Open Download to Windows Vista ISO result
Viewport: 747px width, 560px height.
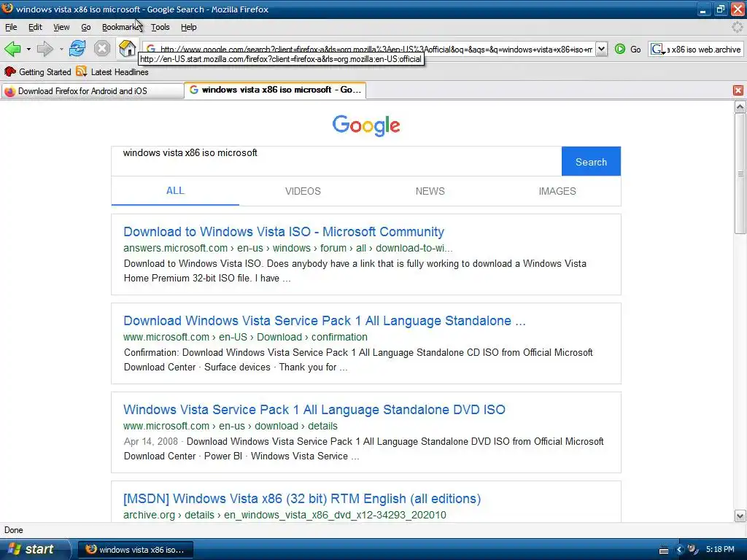[x=284, y=231]
